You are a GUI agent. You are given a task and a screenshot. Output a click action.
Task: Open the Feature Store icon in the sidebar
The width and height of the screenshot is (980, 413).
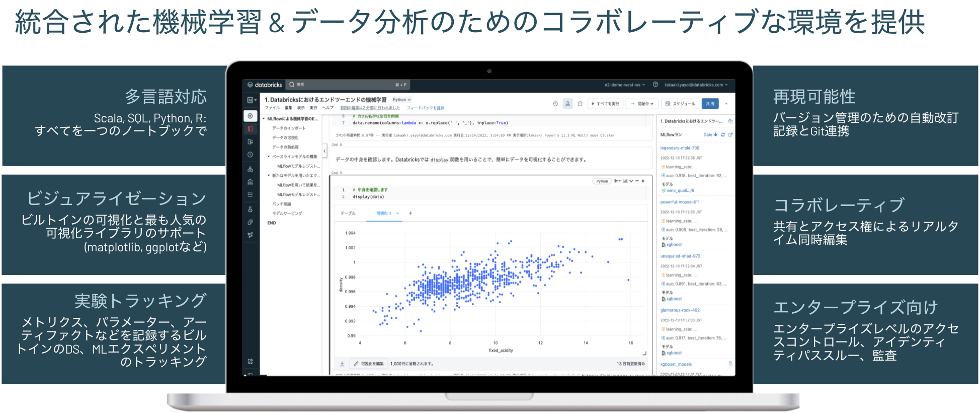pyautogui.click(x=250, y=222)
